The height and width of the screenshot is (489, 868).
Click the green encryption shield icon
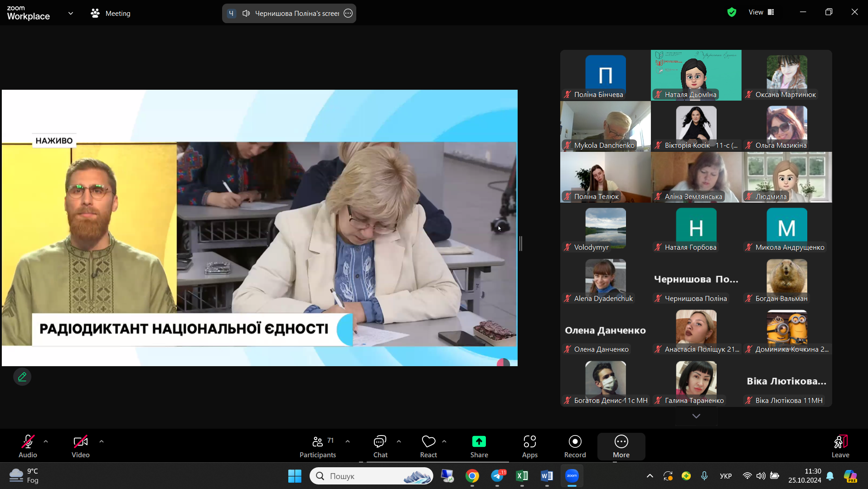click(x=732, y=12)
